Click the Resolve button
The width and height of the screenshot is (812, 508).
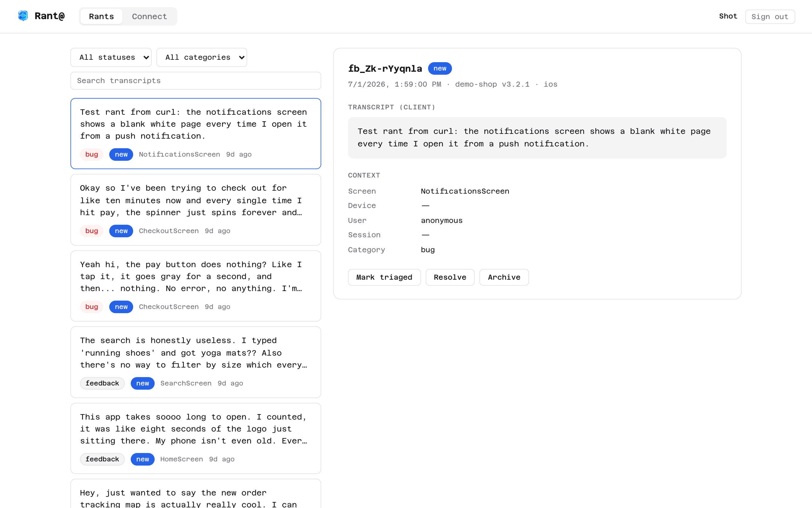click(x=450, y=277)
